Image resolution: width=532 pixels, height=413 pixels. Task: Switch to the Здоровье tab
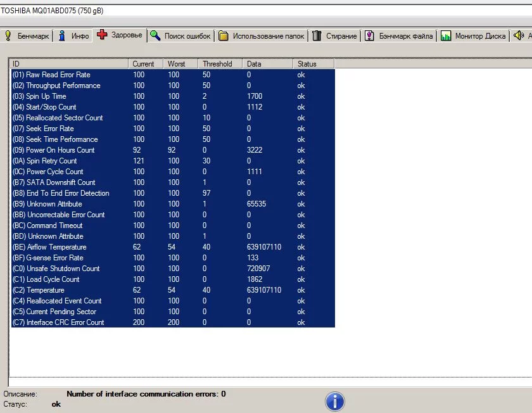(x=120, y=35)
